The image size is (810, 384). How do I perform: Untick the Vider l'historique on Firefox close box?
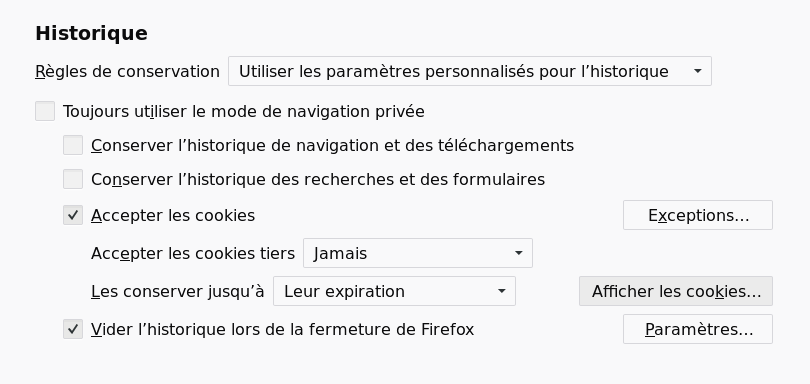pyautogui.click(x=73, y=329)
